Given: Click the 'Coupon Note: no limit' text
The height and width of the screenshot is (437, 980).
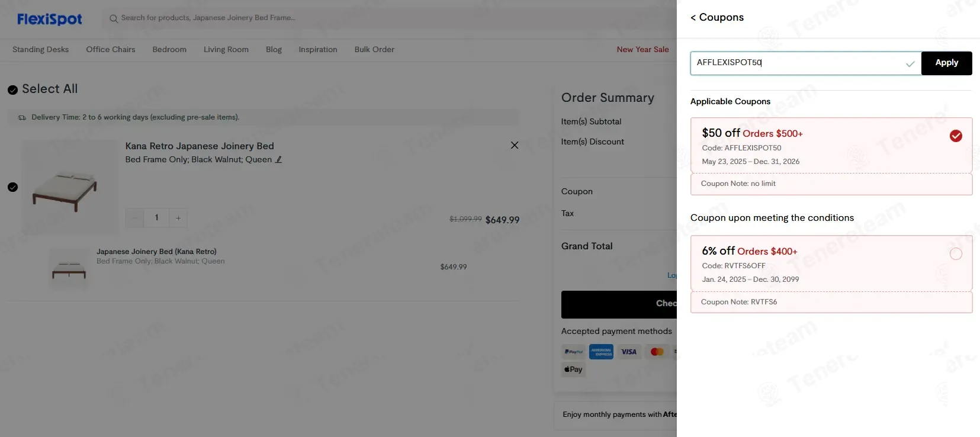Looking at the screenshot, I should coord(738,184).
